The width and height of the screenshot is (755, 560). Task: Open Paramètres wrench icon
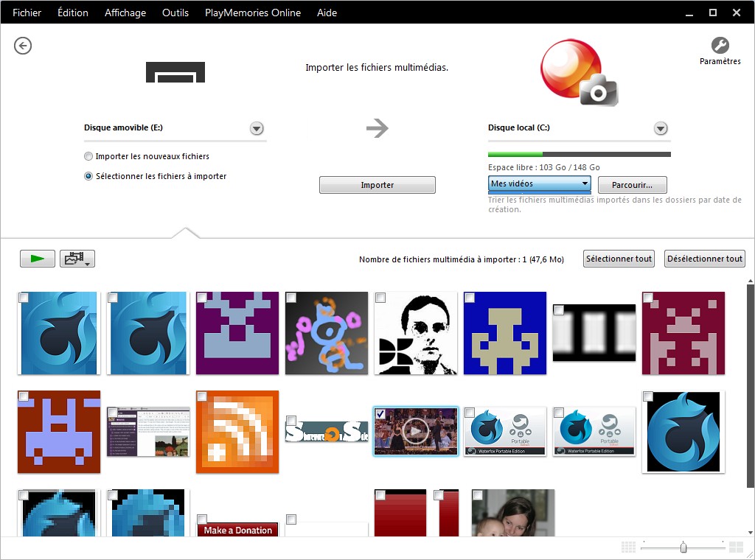click(x=720, y=45)
